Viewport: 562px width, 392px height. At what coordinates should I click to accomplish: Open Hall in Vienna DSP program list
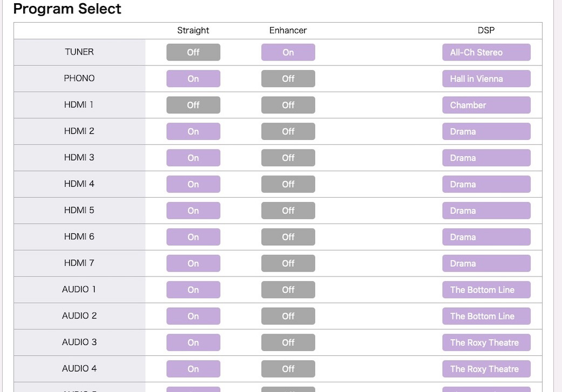tap(486, 79)
